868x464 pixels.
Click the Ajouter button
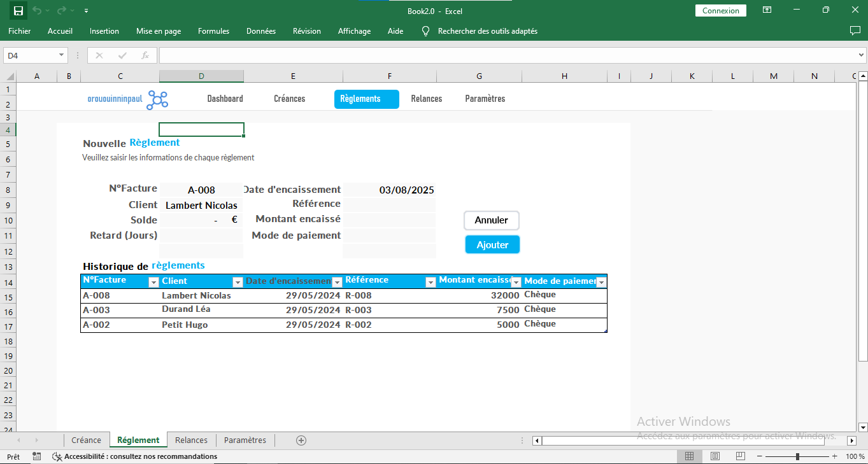(x=492, y=244)
